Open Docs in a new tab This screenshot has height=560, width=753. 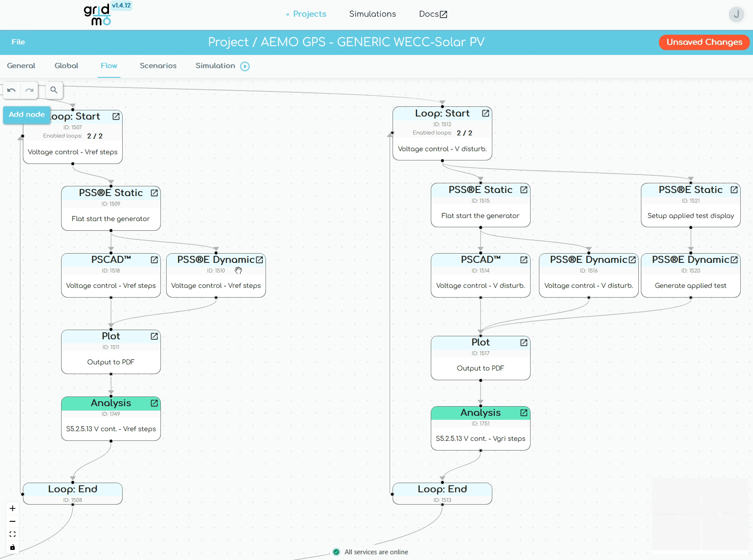433,14
